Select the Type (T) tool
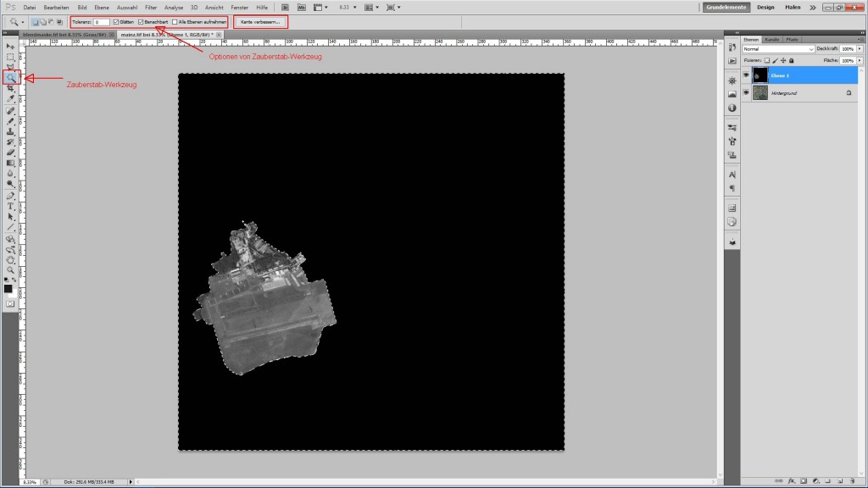Screen dimensions: 868x488 pos(11,206)
